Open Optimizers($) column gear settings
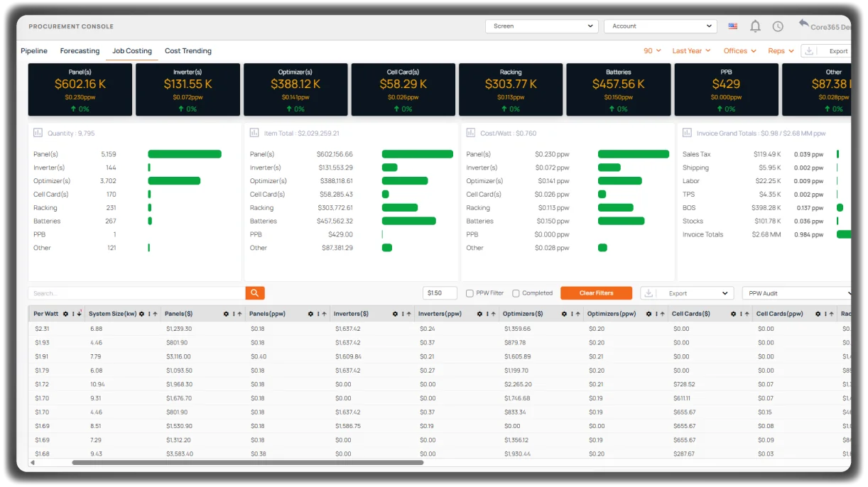This screenshot has height=487, width=868. click(564, 314)
